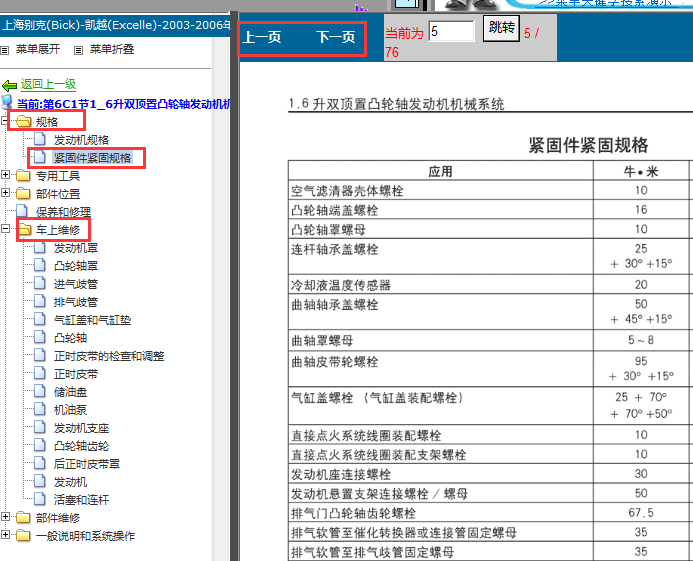Screen dimensions: 693x561
Task: Click the 部件位置 folder icon
Action: point(23,194)
